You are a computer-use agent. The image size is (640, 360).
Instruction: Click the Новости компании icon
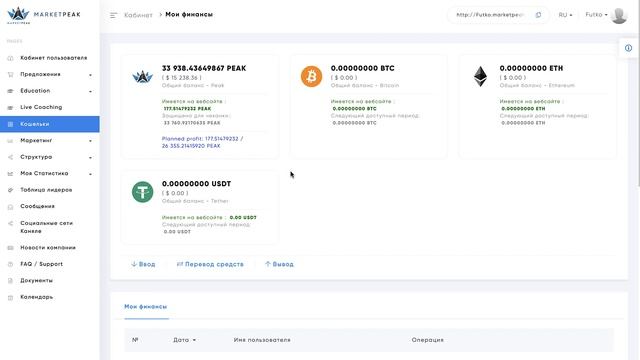click(x=11, y=248)
